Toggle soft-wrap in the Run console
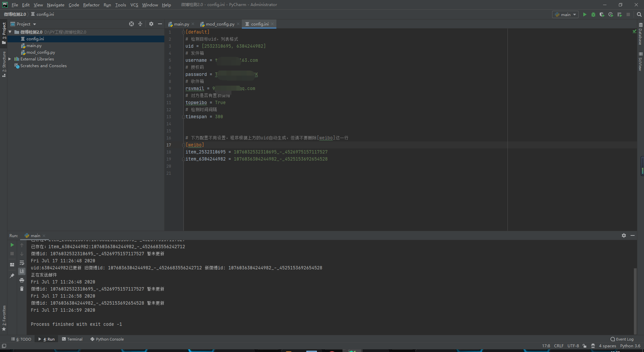Viewport: 644px width, 352px height. pos(22,263)
